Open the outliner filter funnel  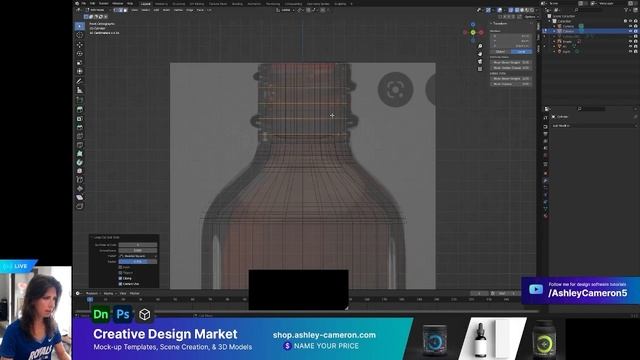(627, 10)
